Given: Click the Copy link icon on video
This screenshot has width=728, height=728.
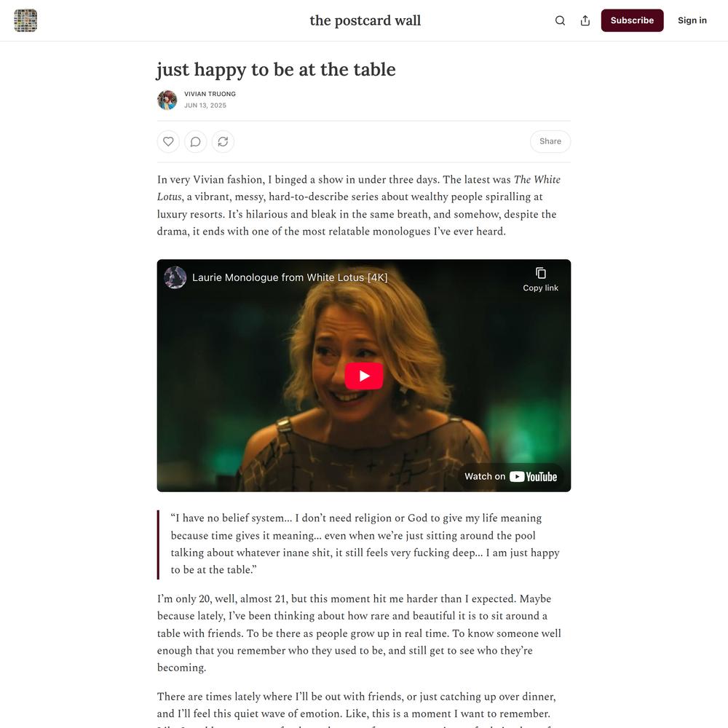Looking at the screenshot, I should (540, 279).
